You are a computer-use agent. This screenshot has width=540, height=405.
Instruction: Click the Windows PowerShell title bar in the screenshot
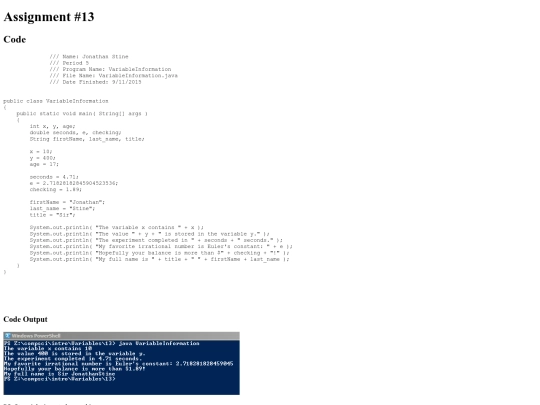122,336
